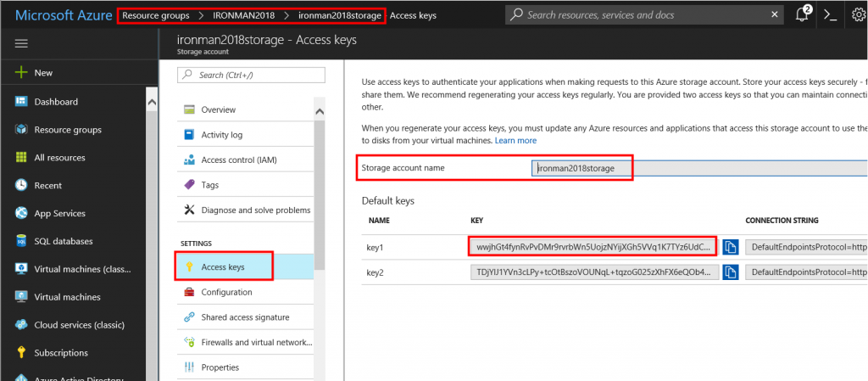This screenshot has width=868, height=381.
Task: Click the Virtual machines monitor icon
Action: [21, 297]
